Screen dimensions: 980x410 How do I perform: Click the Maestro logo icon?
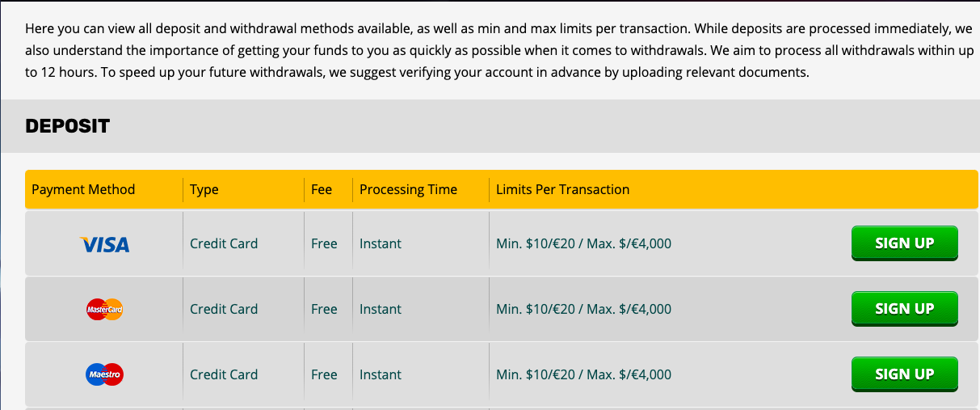pyautogui.click(x=104, y=374)
